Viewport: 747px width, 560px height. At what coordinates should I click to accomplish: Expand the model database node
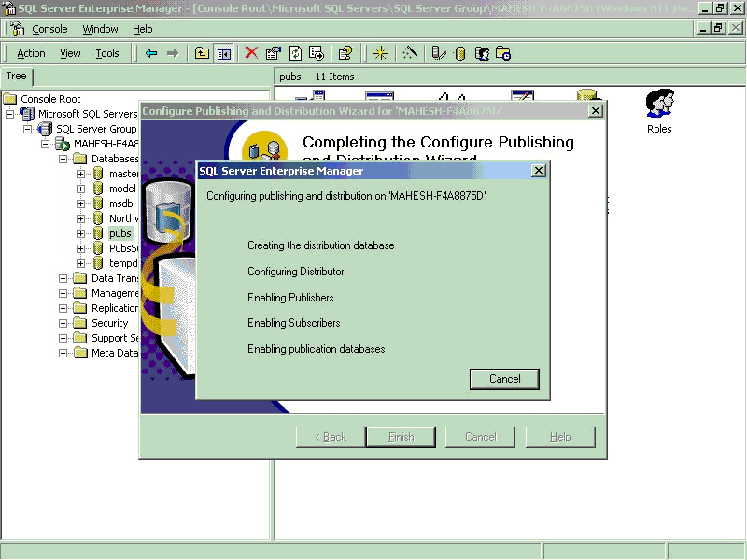tap(80, 189)
